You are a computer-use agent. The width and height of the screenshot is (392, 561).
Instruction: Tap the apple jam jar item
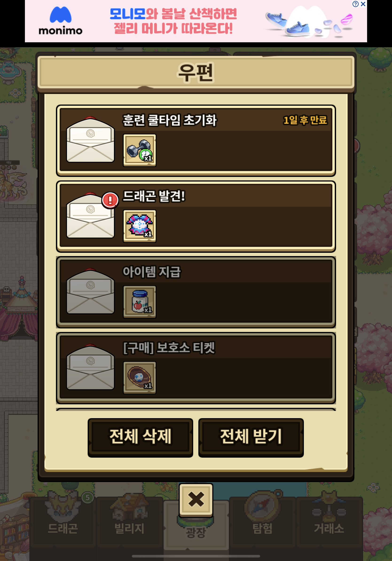(140, 302)
